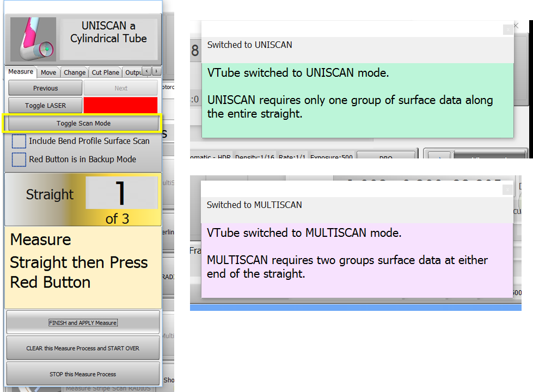Click the straight number 1 display
Image resolution: width=533 pixels, height=392 pixels.
tap(121, 193)
